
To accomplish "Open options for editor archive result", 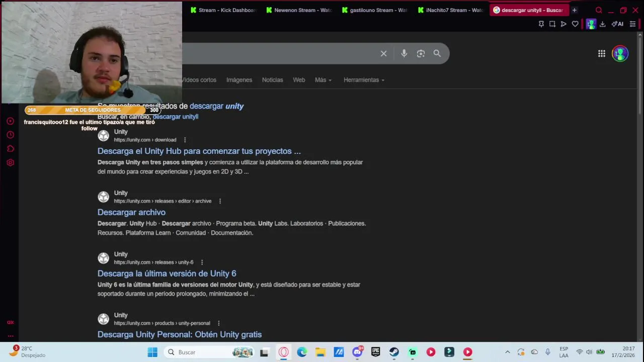I will pyautogui.click(x=220, y=201).
